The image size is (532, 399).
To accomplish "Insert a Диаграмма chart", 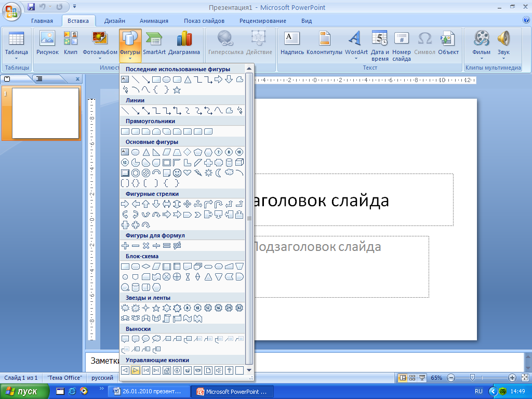I will [184, 43].
